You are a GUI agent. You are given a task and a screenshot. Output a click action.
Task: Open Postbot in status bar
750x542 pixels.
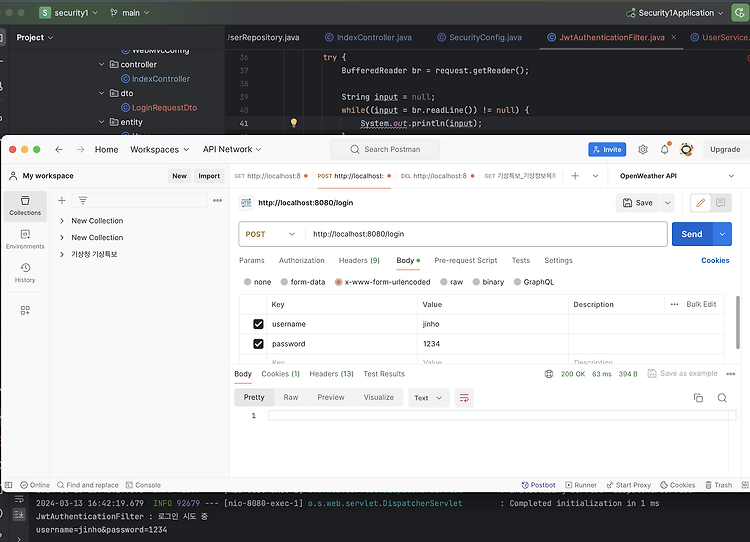click(x=539, y=485)
